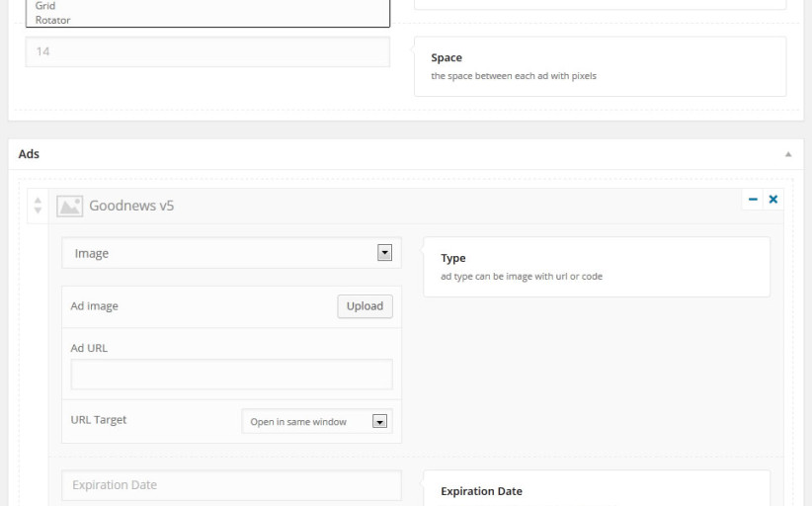Open the Image ad type dropdown
This screenshot has height=506, width=812.
(231, 253)
